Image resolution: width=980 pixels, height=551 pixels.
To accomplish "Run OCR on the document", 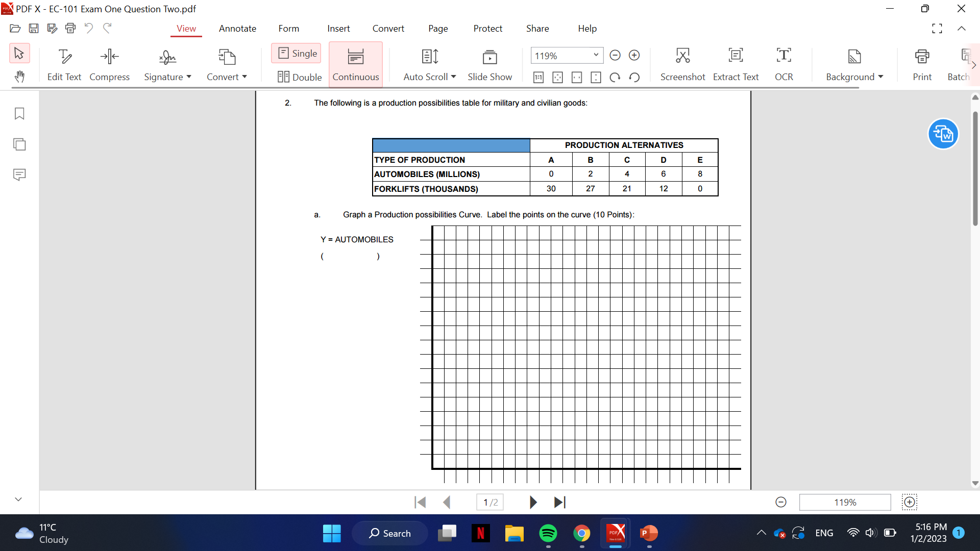I will (783, 64).
